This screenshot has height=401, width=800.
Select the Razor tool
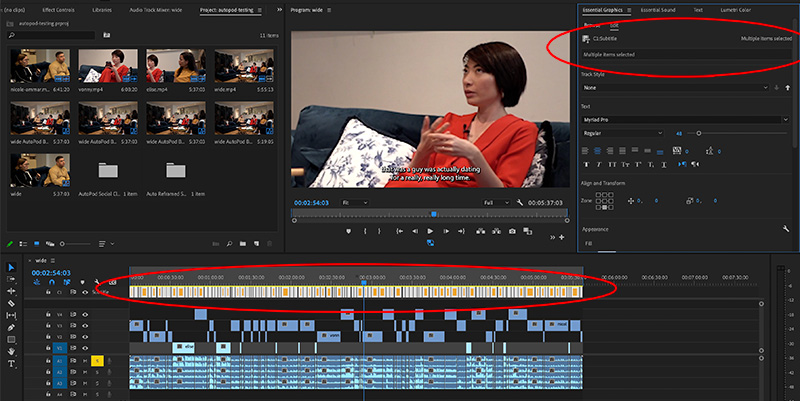[11, 303]
